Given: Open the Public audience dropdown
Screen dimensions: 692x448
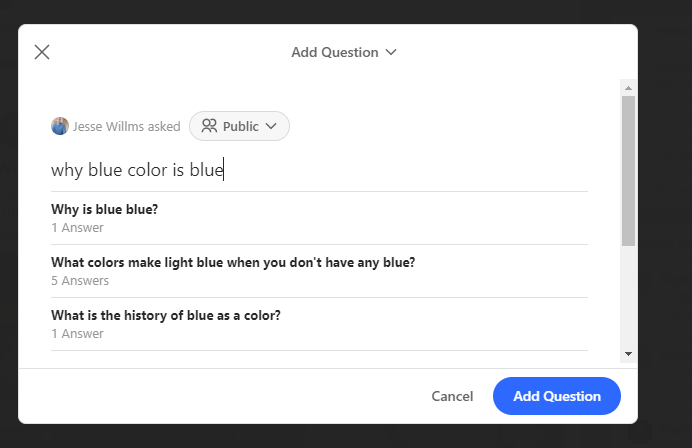Looking at the screenshot, I should (239, 126).
